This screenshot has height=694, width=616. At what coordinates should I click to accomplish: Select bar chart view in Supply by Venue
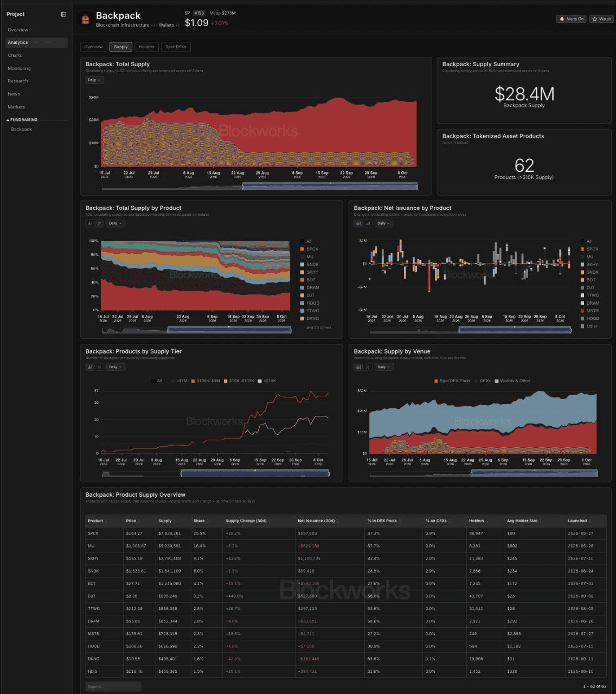click(358, 367)
